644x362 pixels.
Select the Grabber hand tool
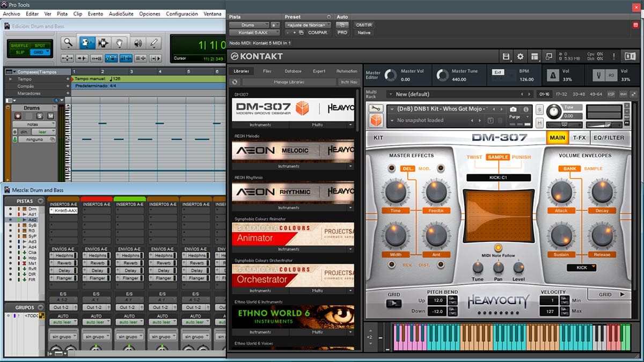(120, 43)
